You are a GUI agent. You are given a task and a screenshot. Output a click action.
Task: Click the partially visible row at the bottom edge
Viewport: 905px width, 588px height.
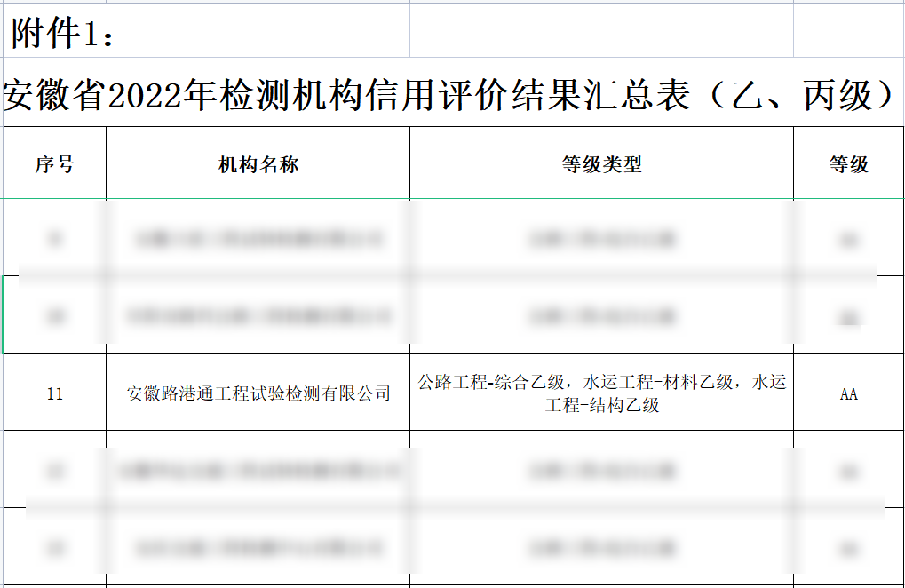(444, 583)
